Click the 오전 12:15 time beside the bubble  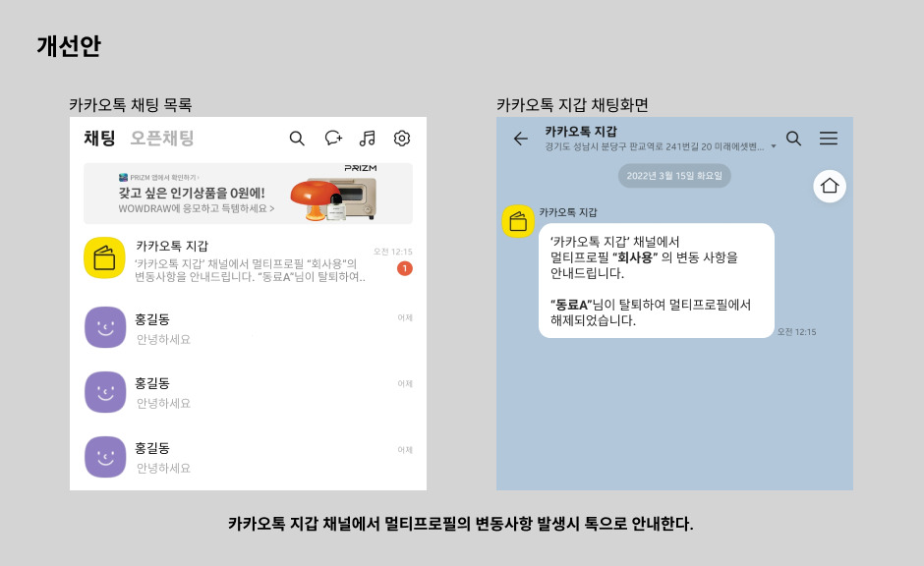[x=797, y=332]
